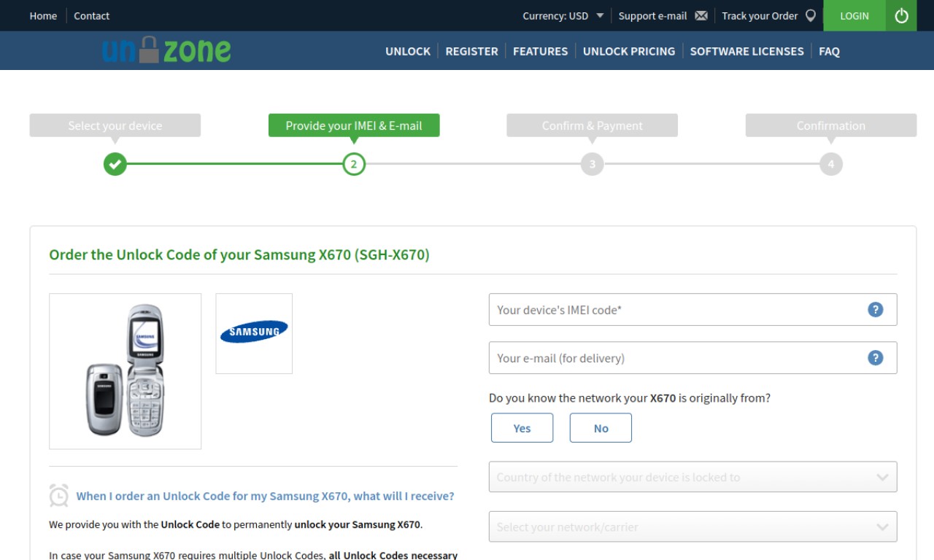Screen dimensions: 934x560
Task: Focus the device's IMEI code input field
Action: [x=692, y=309]
